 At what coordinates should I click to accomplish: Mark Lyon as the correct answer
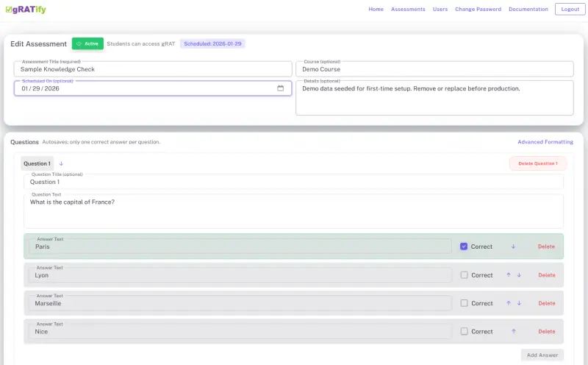[464, 275]
